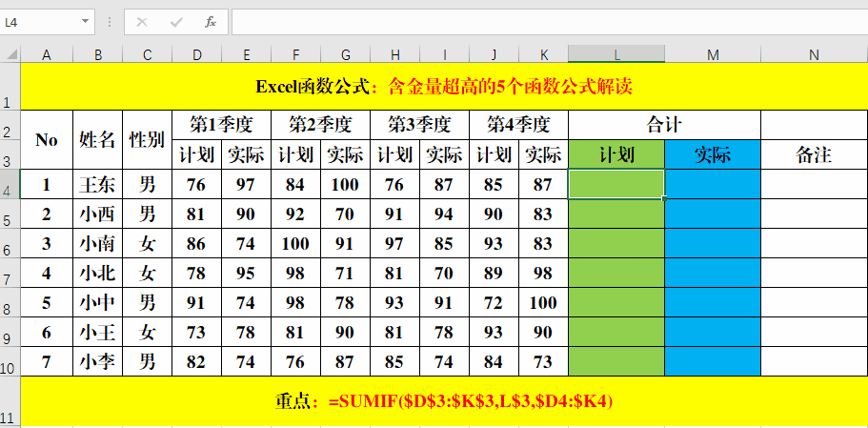The height and width of the screenshot is (428, 868).
Task: Click the yellow SUMIF formula cell at bottom
Action: (444, 401)
